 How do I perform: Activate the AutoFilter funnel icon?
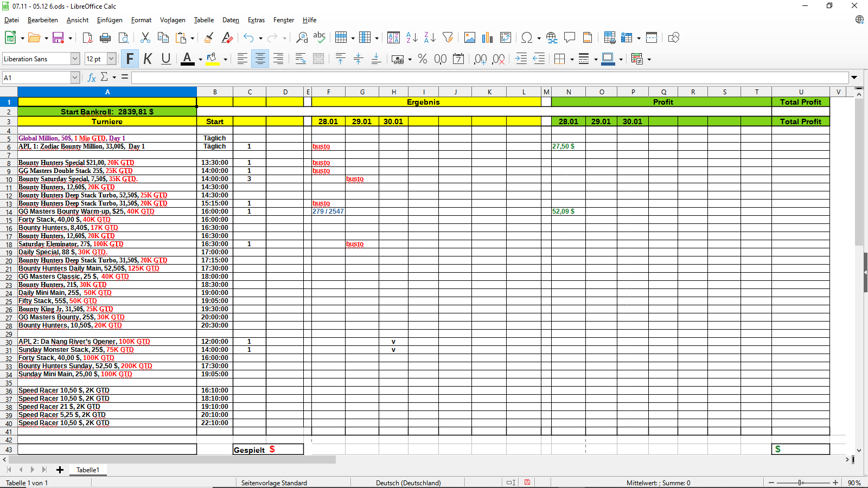[448, 37]
